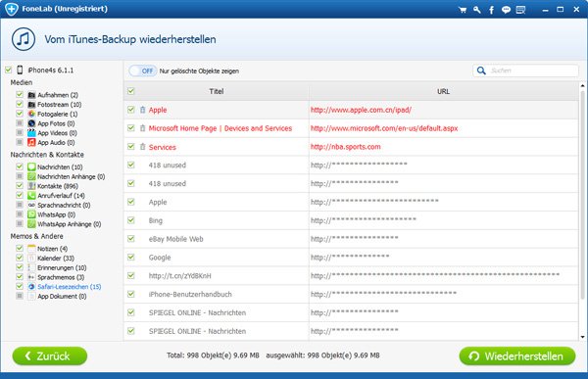The height and width of the screenshot is (379, 588).
Task: Select the Kalender icon
Action: (x=31, y=258)
